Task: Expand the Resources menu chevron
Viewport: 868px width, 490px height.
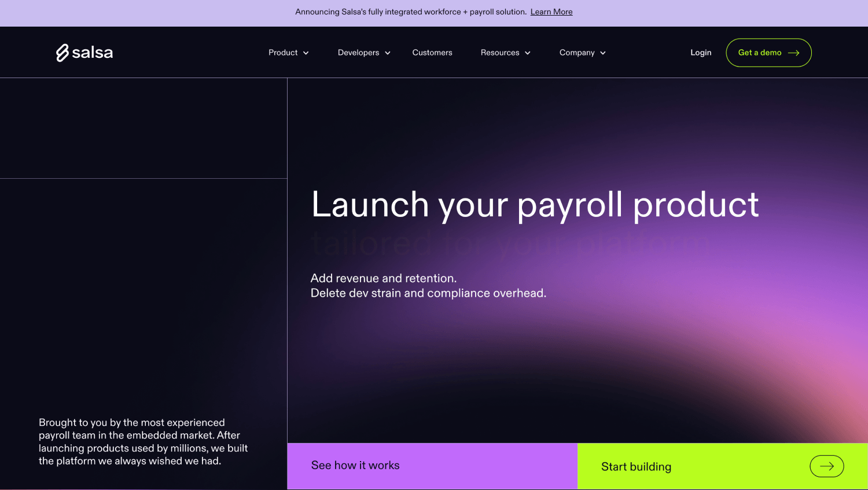Action: point(528,53)
